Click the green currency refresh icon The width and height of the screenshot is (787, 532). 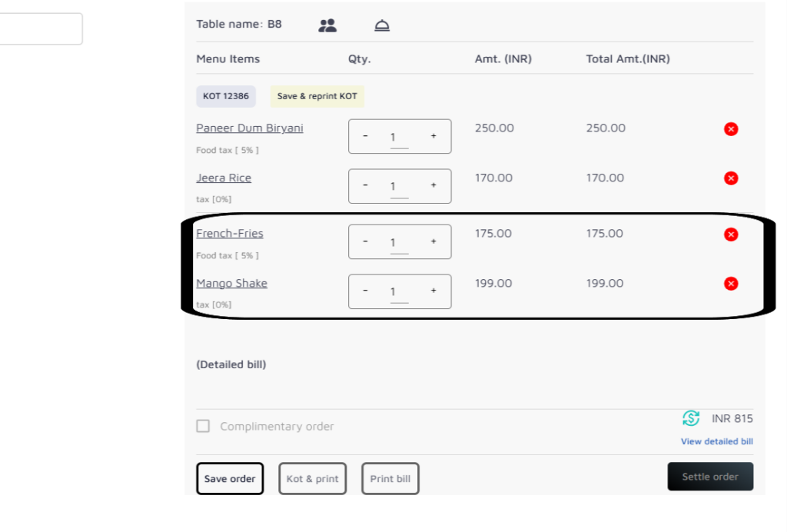tap(691, 418)
